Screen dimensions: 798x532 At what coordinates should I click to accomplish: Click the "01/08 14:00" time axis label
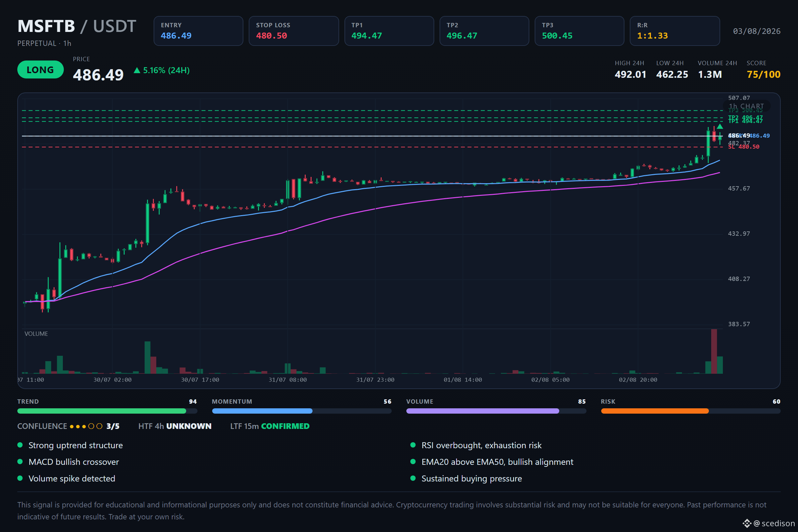(463, 380)
